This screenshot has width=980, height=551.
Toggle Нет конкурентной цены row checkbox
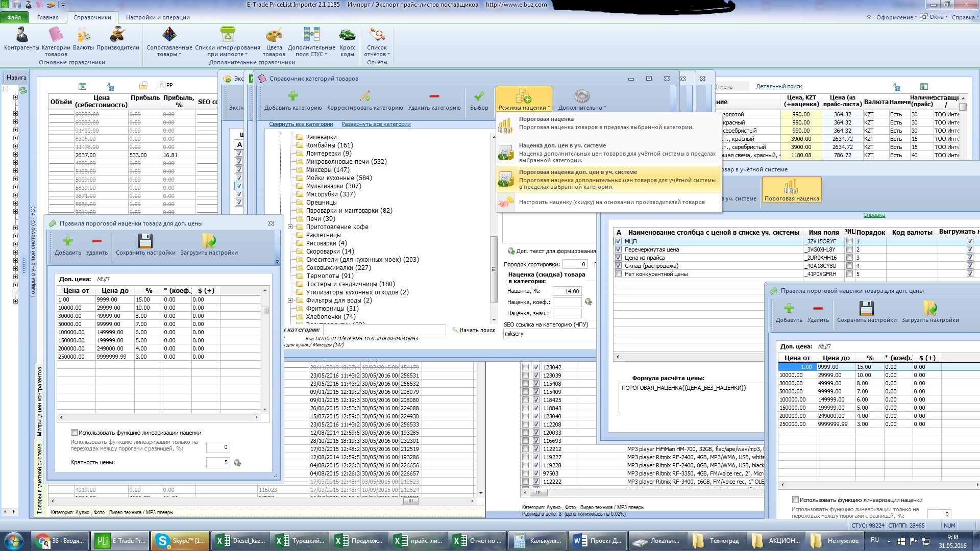point(619,274)
